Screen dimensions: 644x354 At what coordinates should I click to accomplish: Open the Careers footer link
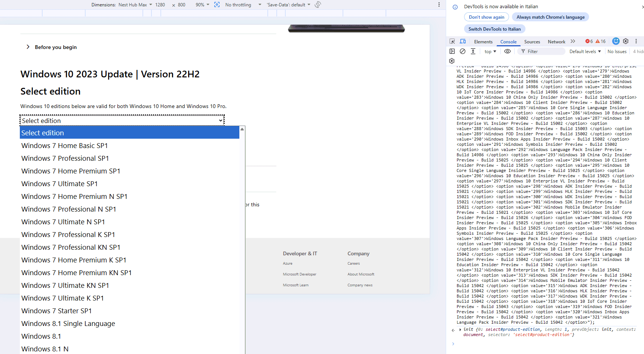click(353, 264)
